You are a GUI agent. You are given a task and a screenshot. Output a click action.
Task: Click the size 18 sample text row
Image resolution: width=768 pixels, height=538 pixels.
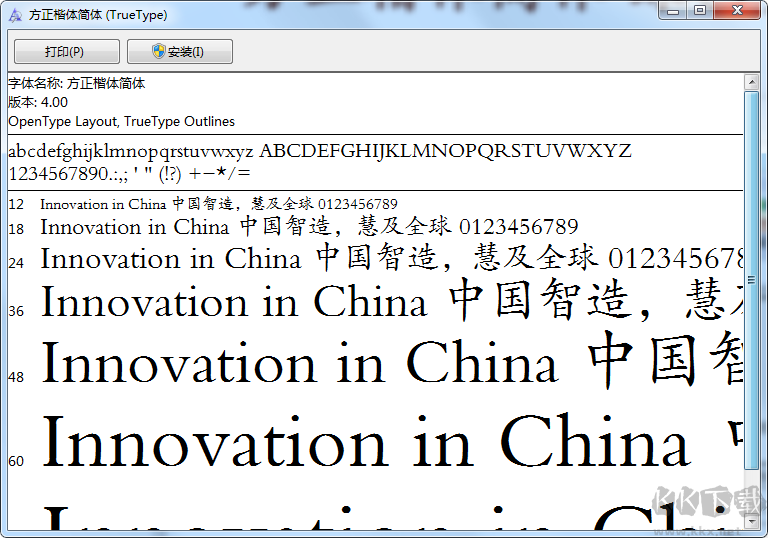[x=309, y=226]
